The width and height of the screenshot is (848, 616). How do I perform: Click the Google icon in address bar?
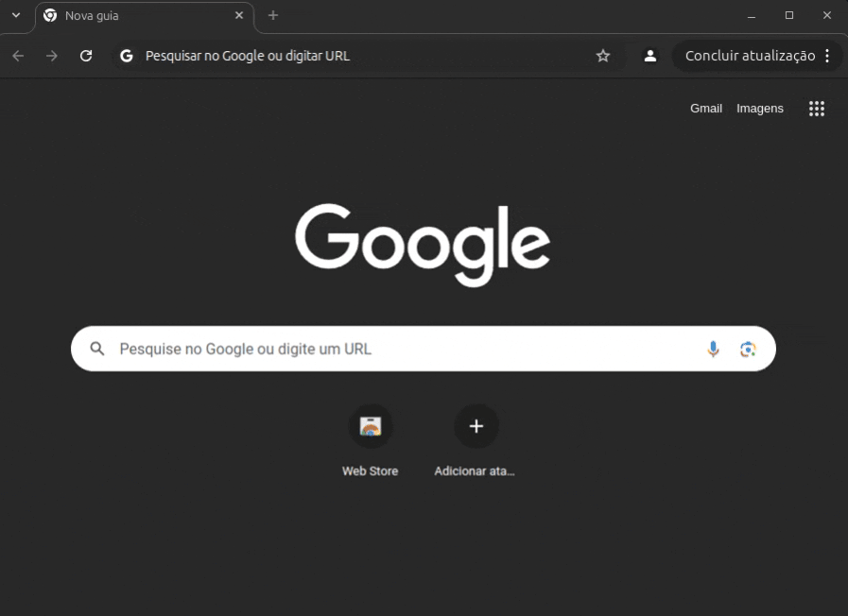pyautogui.click(x=127, y=56)
